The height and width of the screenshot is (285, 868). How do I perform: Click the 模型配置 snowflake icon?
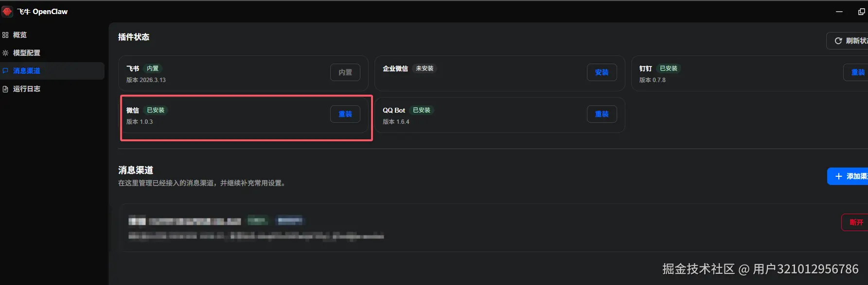5,53
